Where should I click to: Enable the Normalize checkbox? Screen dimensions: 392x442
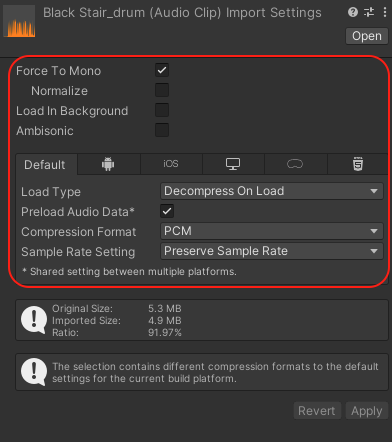click(162, 90)
